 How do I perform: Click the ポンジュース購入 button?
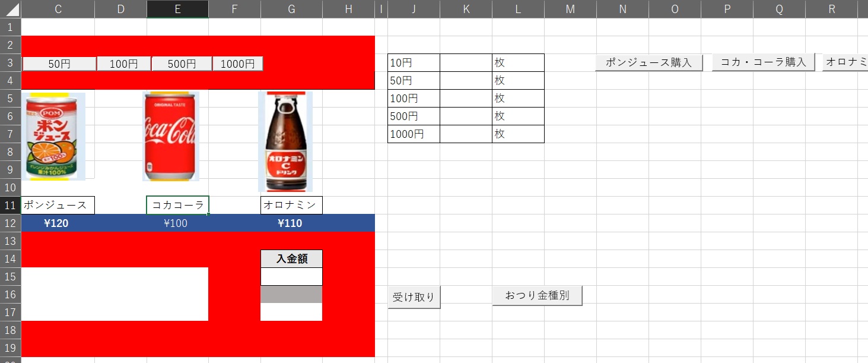click(648, 63)
